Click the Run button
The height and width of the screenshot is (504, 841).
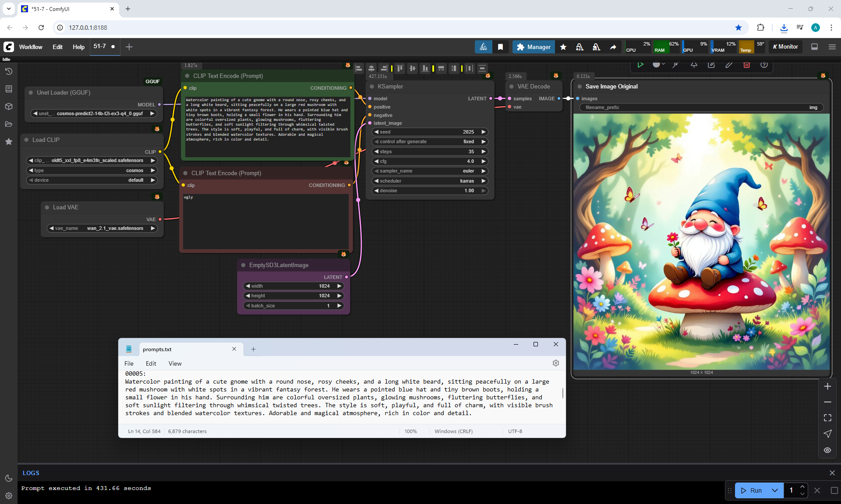(751, 490)
